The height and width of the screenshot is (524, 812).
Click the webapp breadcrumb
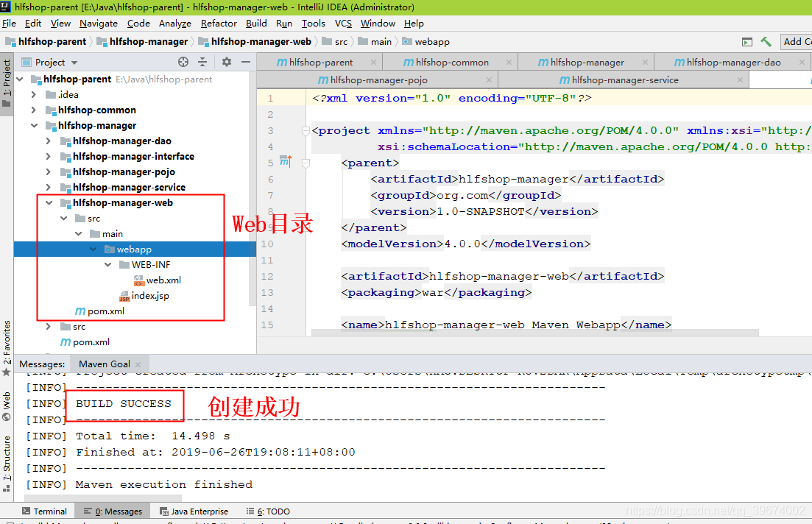[x=426, y=42]
